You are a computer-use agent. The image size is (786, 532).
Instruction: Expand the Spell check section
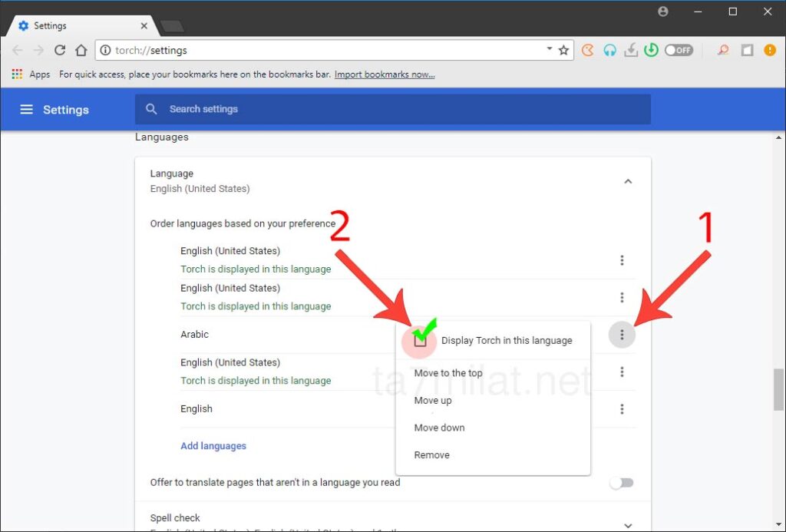click(x=628, y=525)
